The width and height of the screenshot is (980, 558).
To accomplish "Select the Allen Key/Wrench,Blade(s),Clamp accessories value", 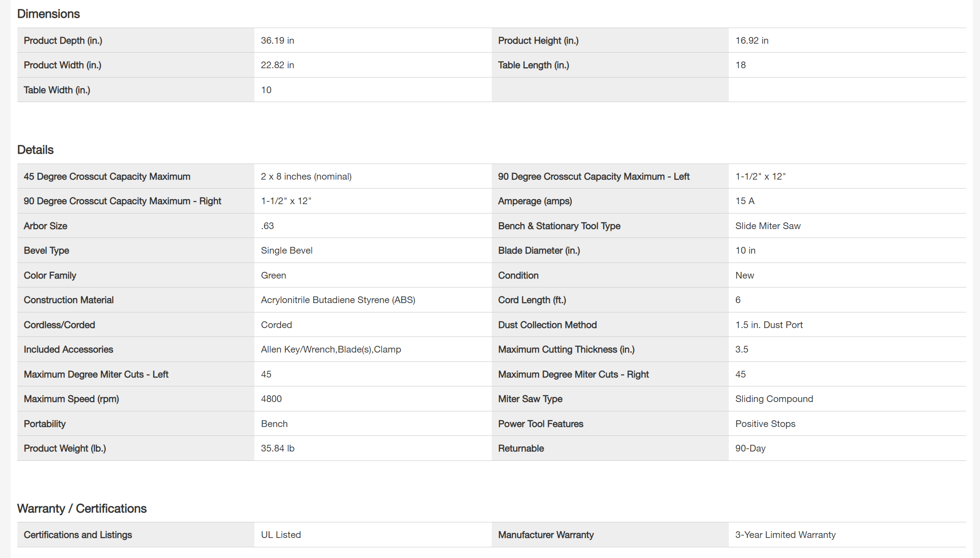I will click(331, 349).
